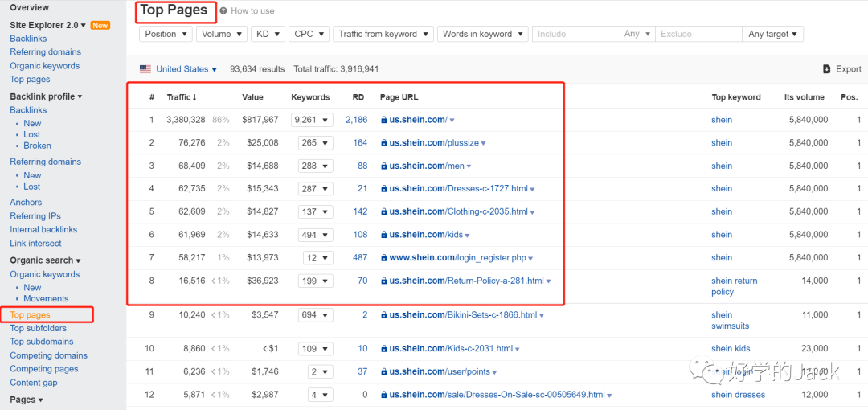Expand URL menu arrow for us.shein.com/men
The width and height of the screenshot is (868, 410).
pos(469,166)
